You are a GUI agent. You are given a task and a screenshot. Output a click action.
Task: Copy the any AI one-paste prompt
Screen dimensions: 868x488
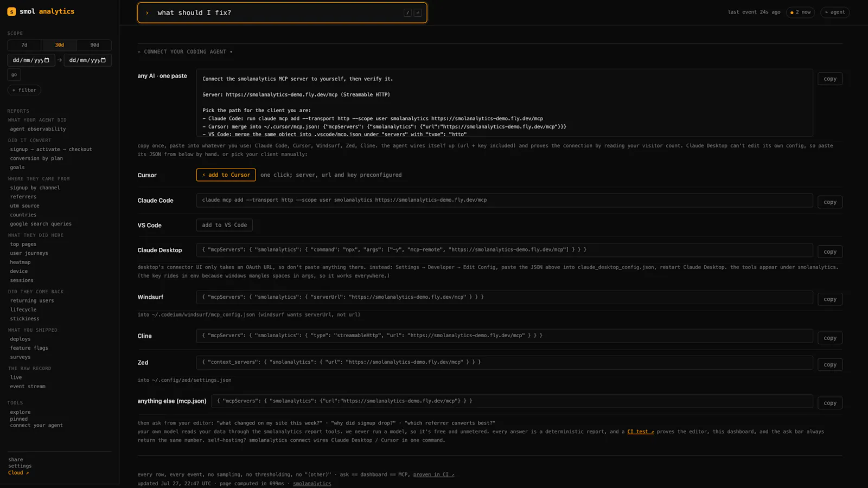(830, 79)
